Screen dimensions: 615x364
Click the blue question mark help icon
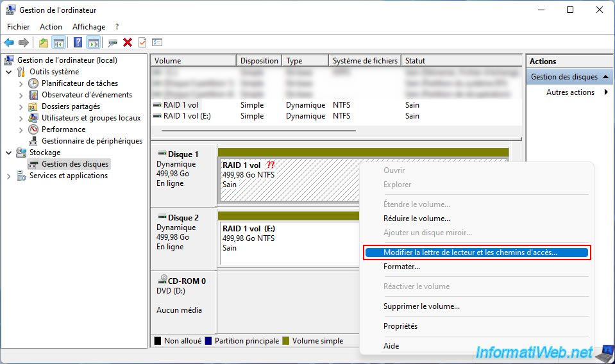(x=78, y=42)
